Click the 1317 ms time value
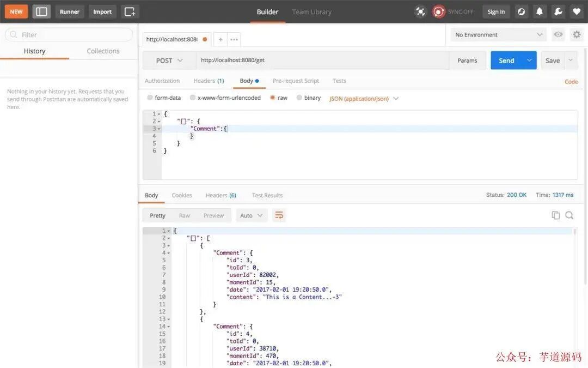The width and height of the screenshot is (588, 368). coord(562,195)
